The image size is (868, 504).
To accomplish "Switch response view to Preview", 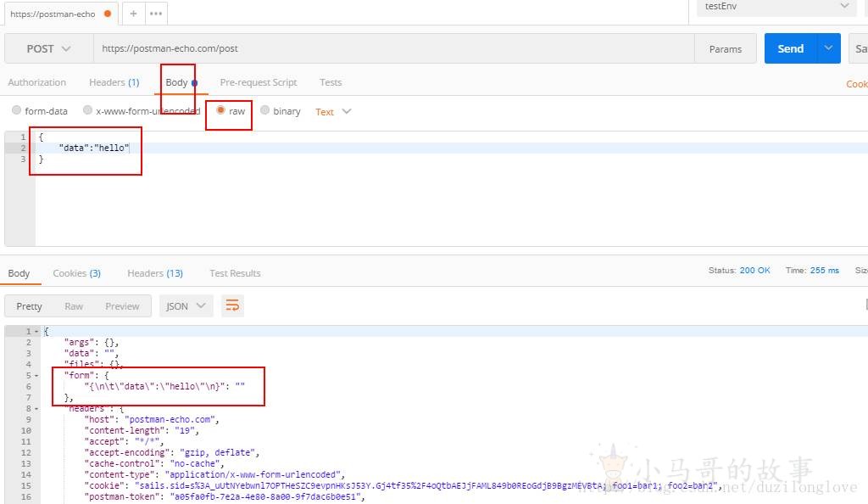I will point(122,306).
